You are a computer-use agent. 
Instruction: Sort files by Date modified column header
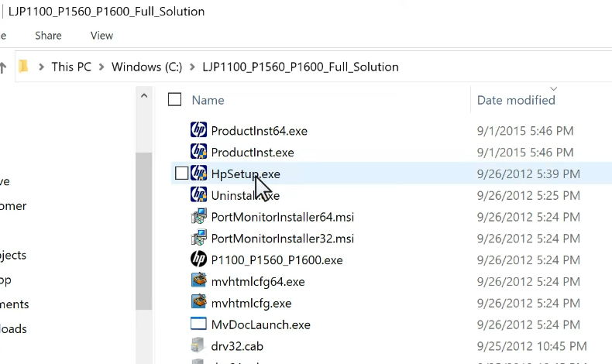tap(516, 100)
